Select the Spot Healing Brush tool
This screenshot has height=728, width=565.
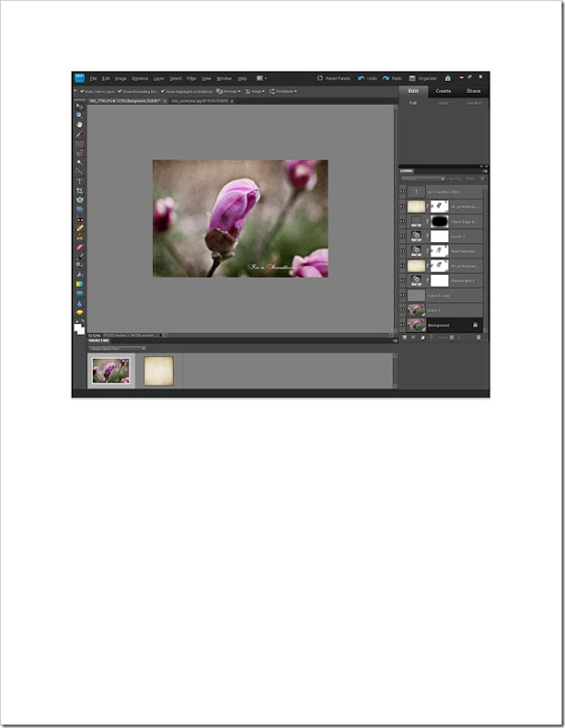(79, 228)
